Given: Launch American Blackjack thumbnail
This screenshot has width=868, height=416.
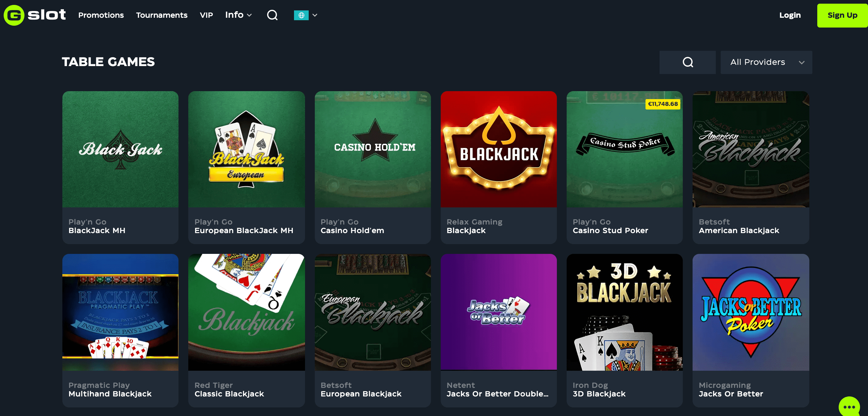Looking at the screenshot, I should tap(751, 149).
